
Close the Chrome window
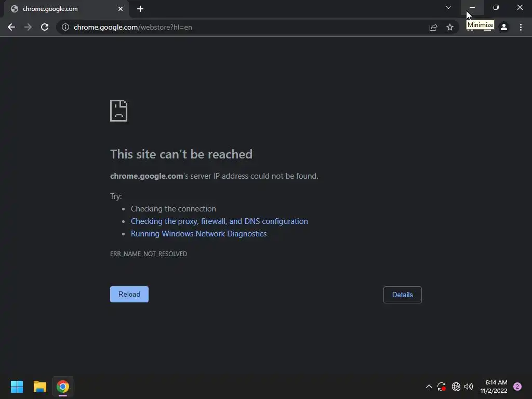(x=520, y=7)
